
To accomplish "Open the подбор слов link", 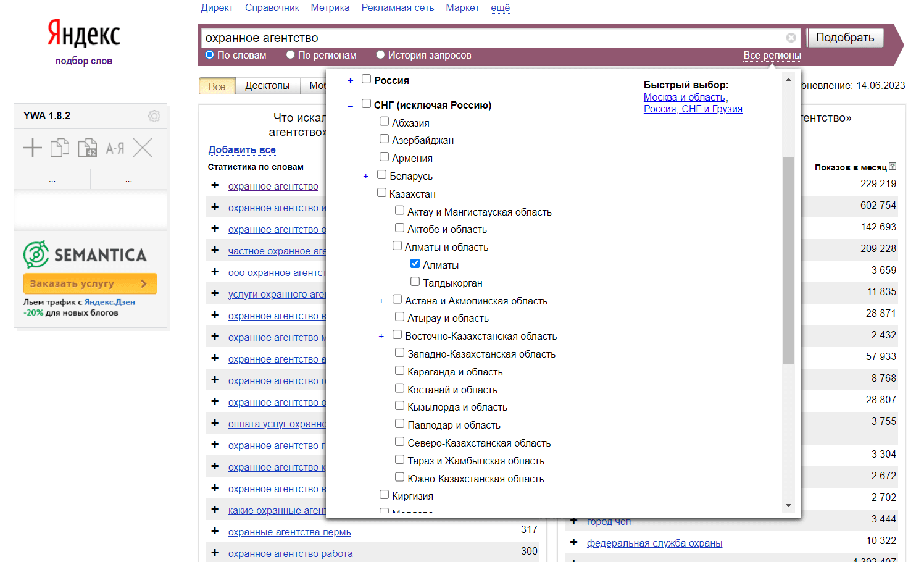I will pos(84,61).
